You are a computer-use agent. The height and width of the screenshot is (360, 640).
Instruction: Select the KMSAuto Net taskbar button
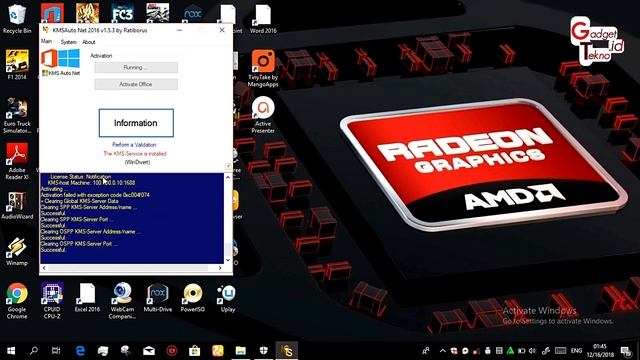(x=287, y=351)
